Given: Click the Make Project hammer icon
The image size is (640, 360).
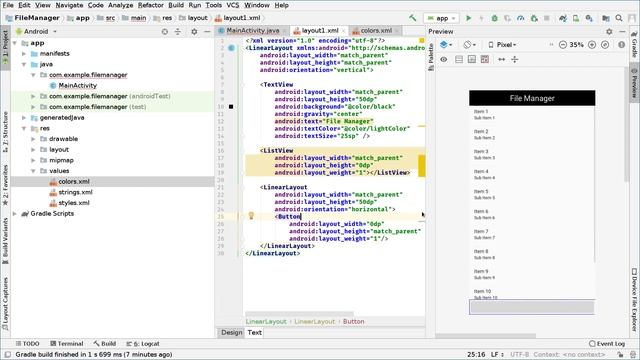Looking at the screenshot, I should point(413,18).
